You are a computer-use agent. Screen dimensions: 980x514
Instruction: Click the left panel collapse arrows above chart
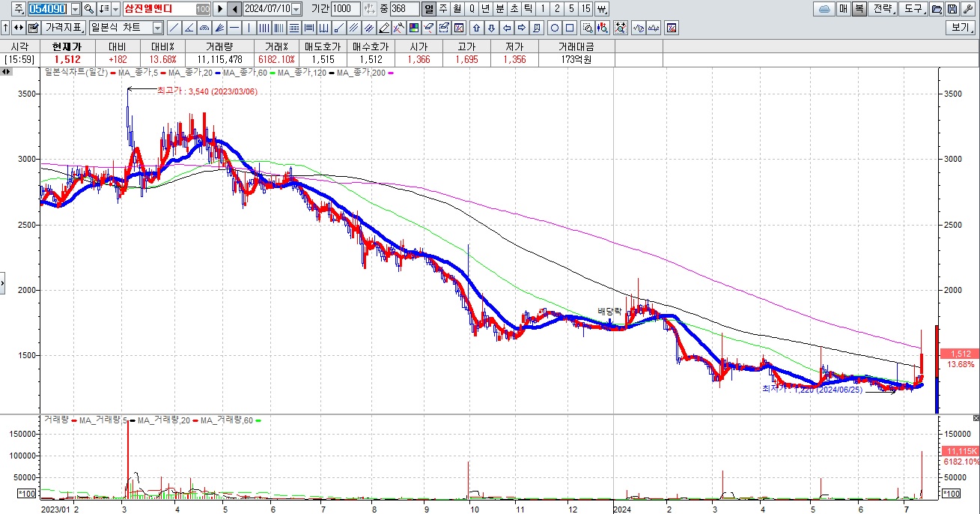tap(6, 72)
